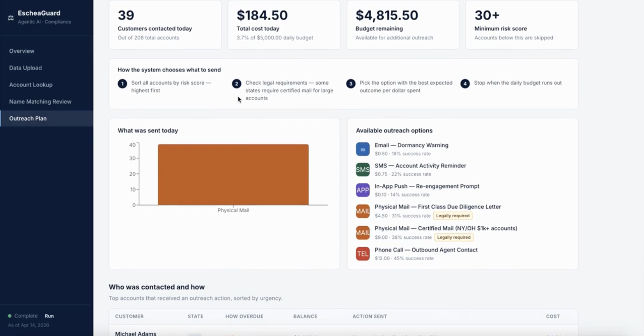Click the purple APP push icon
The width and height of the screenshot is (644, 336).
(363, 190)
